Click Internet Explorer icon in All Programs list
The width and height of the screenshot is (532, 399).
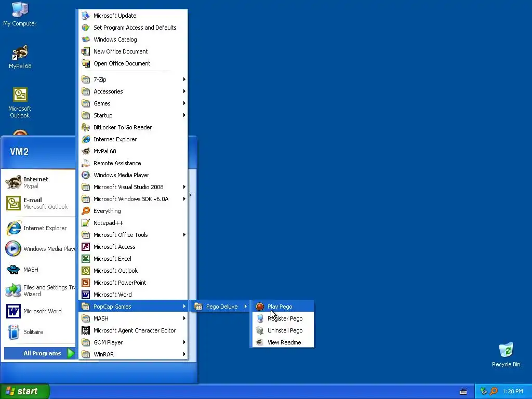(x=86, y=139)
